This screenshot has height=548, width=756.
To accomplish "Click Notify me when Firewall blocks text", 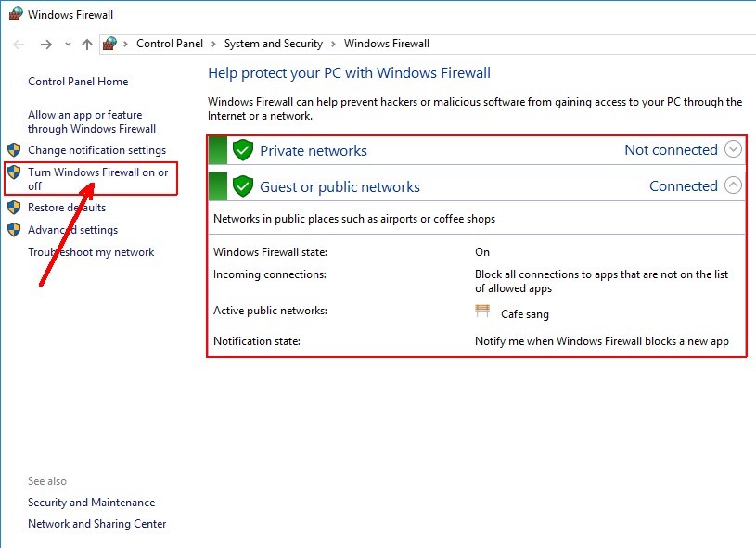I will point(602,341).
